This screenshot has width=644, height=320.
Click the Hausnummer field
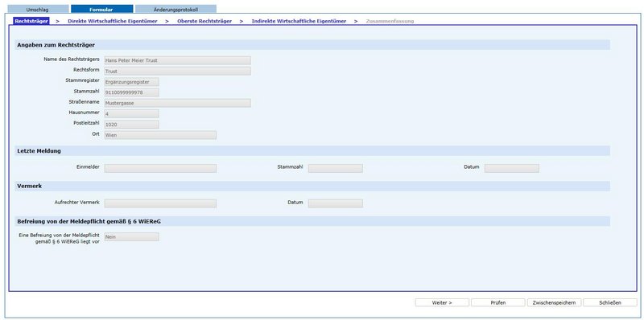click(131, 114)
